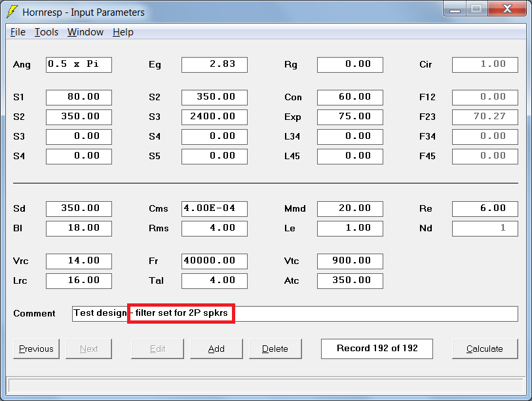532x401 pixels.
Task: Click the Lrc field showing 16.00
Action: (x=79, y=281)
